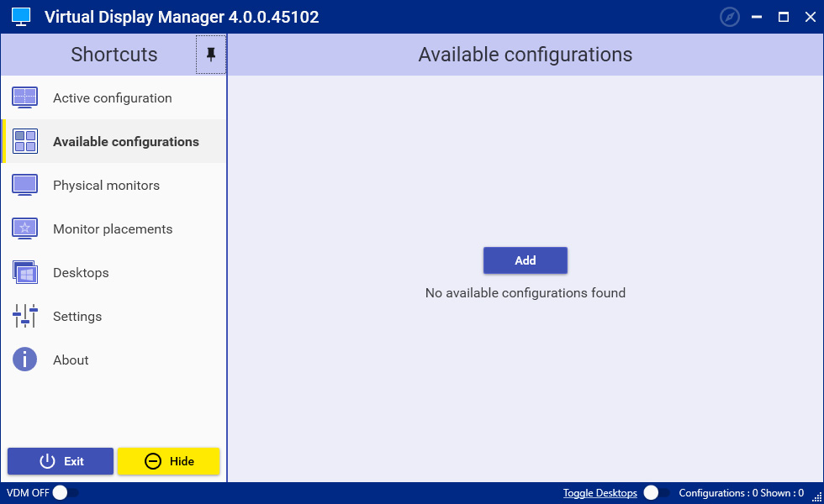Image resolution: width=824 pixels, height=504 pixels.
Task: Pin the Shortcuts panel with the pushpin icon
Action: click(x=211, y=54)
